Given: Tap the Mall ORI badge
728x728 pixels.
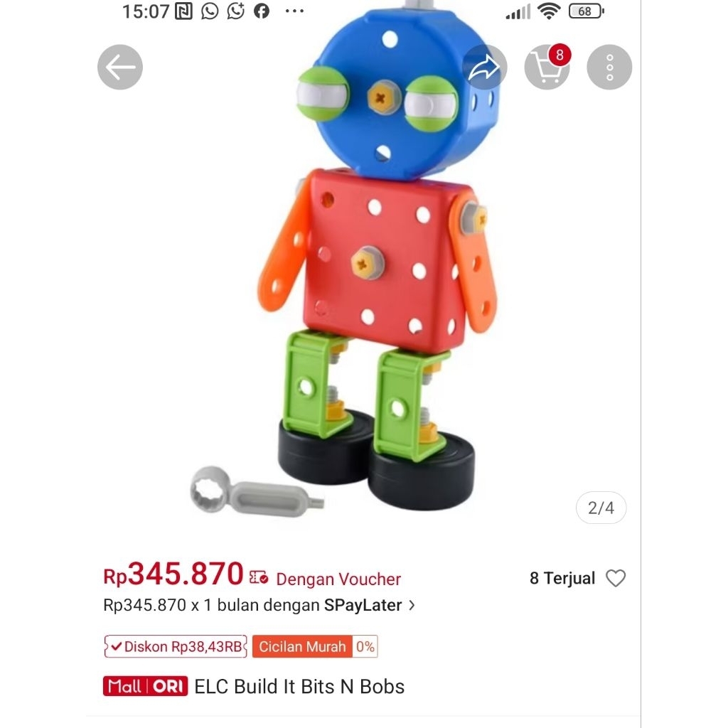Looking at the screenshot, I should click(145, 686).
